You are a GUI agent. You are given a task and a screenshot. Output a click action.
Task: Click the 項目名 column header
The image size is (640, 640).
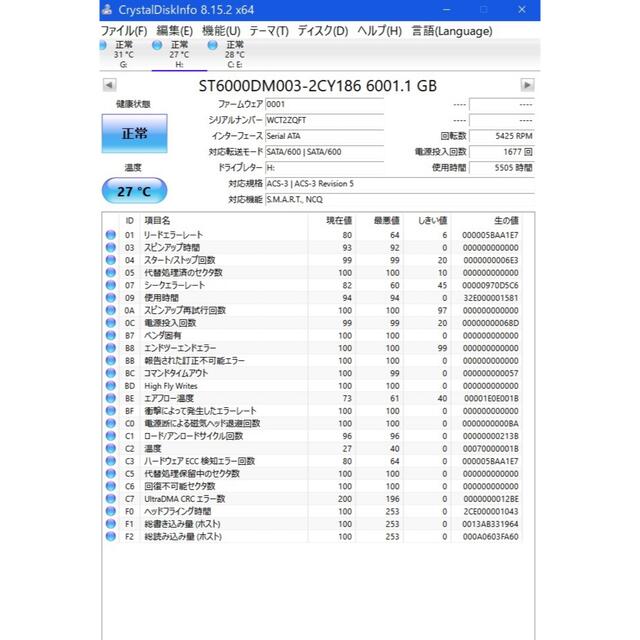click(x=224, y=221)
